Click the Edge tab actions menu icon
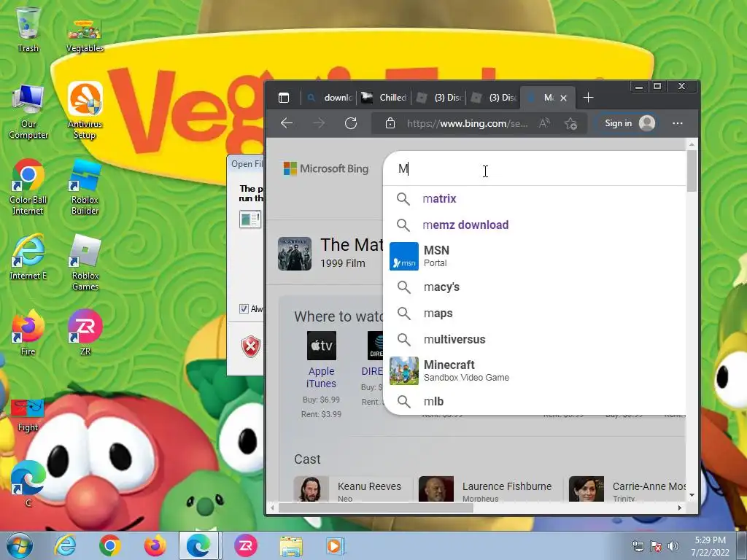This screenshot has height=560, width=747. tap(284, 98)
